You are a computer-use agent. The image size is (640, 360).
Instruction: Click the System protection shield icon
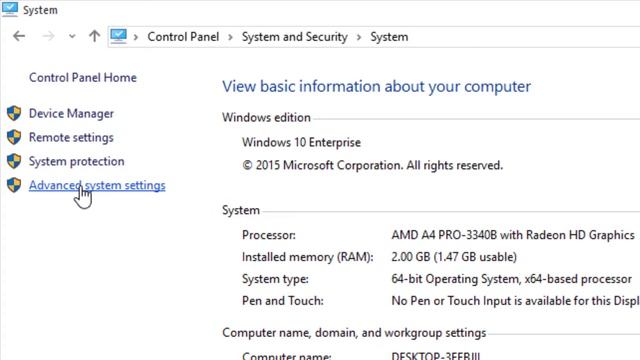tap(14, 161)
